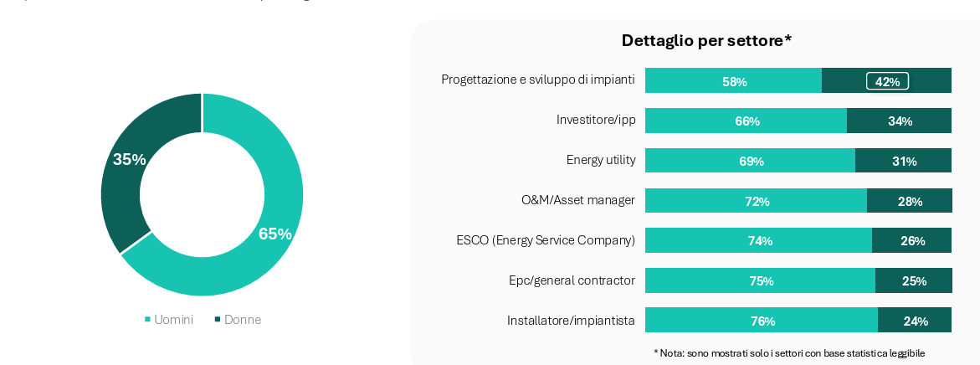Click the 74% ESCO bar segment
This screenshot has height=365, width=980.
pyautogui.click(x=758, y=241)
